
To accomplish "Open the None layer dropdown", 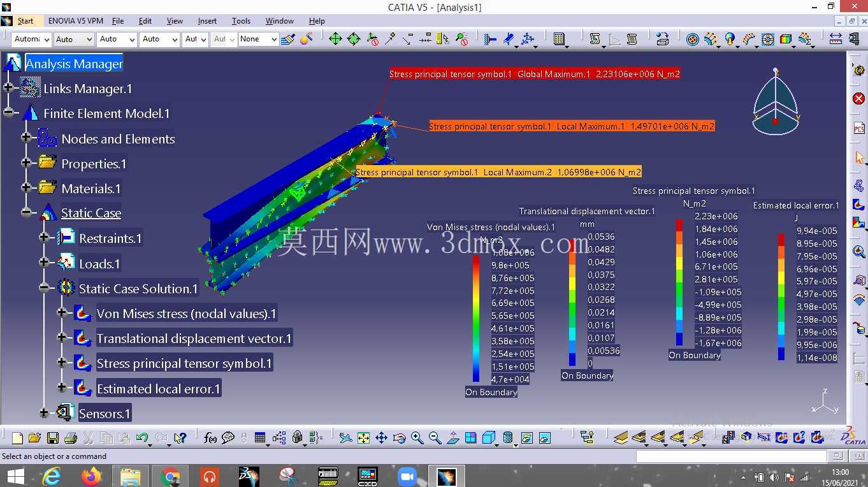I will [258, 39].
